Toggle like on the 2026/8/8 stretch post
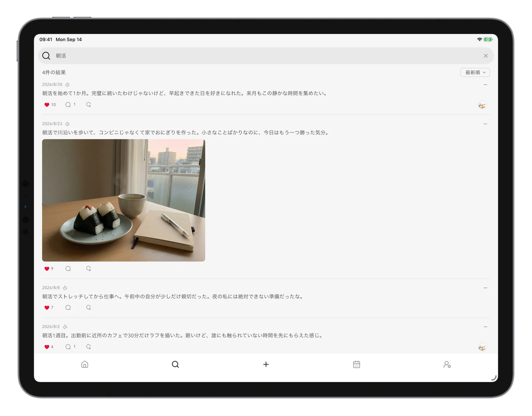The width and height of the screenshot is (532, 416). coord(47,308)
